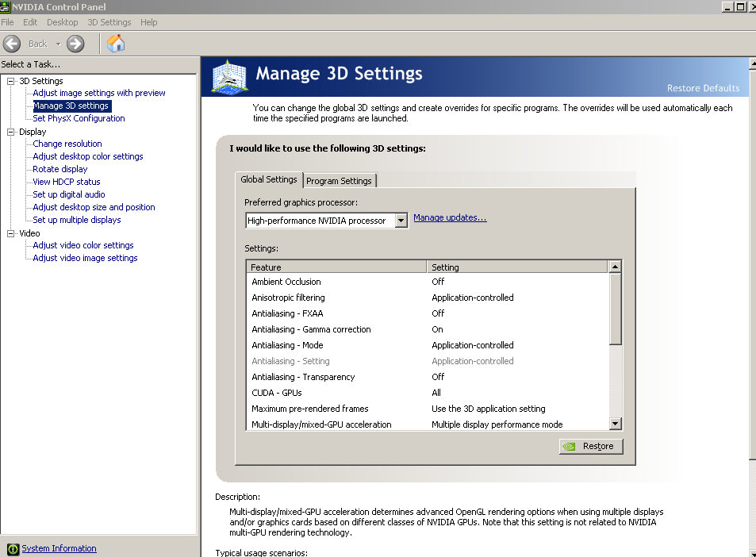The width and height of the screenshot is (756, 557).
Task: Collapse the Video tree node
Action: [10, 233]
